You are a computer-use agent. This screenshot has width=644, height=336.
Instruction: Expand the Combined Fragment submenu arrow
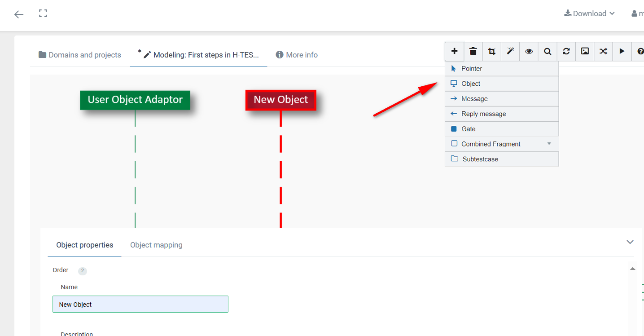point(549,144)
